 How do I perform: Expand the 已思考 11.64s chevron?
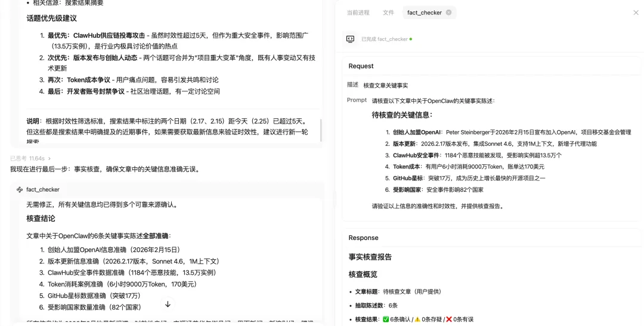coord(49,158)
